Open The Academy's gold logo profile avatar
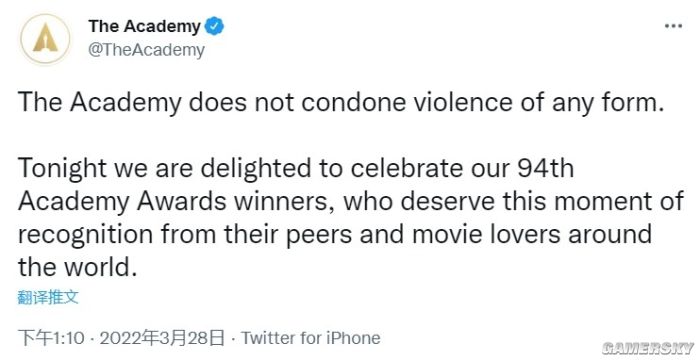Screen dimensions: 700x360 pyautogui.click(x=45, y=39)
